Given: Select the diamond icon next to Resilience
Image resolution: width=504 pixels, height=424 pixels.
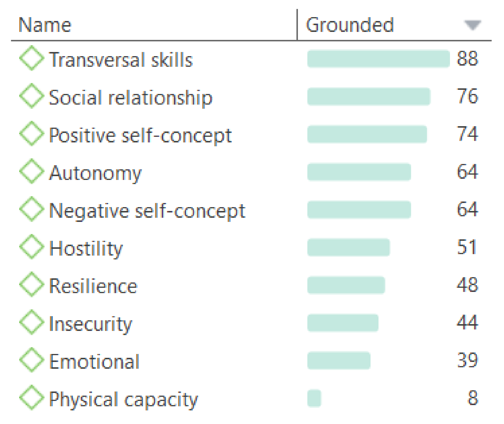Looking at the screenshot, I should (32, 285).
